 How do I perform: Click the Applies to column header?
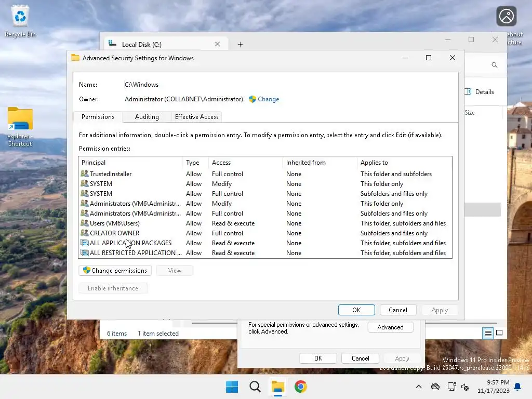pyautogui.click(x=404, y=163)
